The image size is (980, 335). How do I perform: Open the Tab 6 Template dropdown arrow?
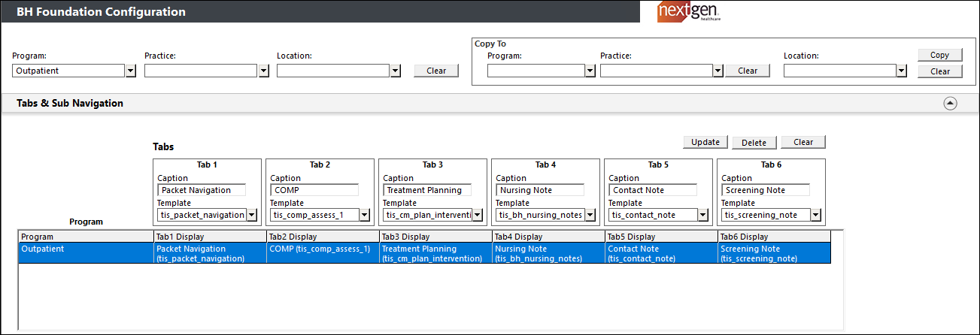click(815, 215)
